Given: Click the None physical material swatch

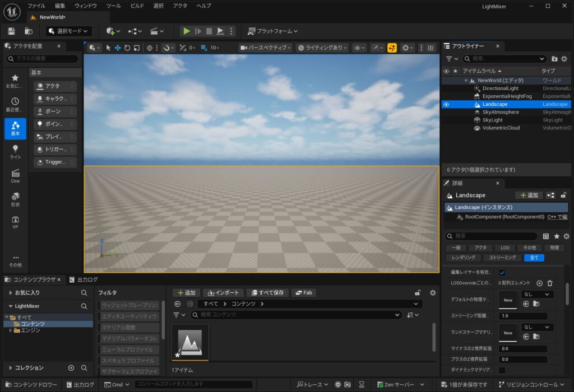Looking at the screenshot, I should pyautogui.click(x=507, y=300).
